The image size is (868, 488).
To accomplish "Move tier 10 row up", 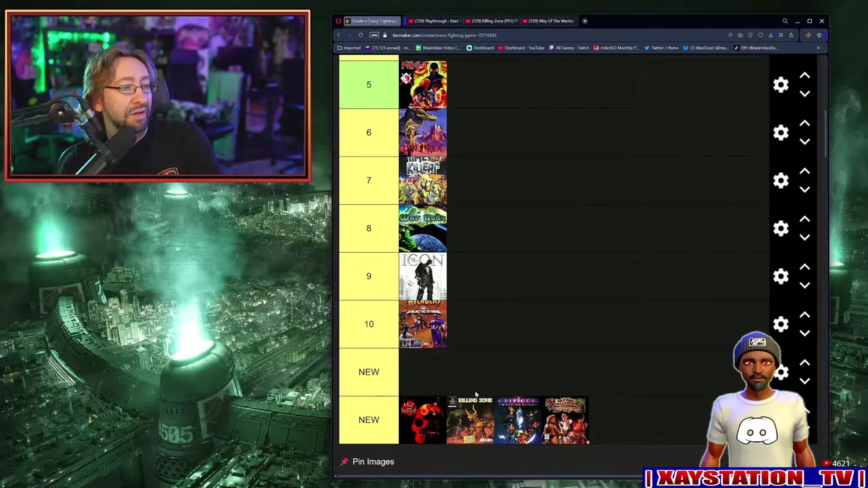I will coord(804,315).
